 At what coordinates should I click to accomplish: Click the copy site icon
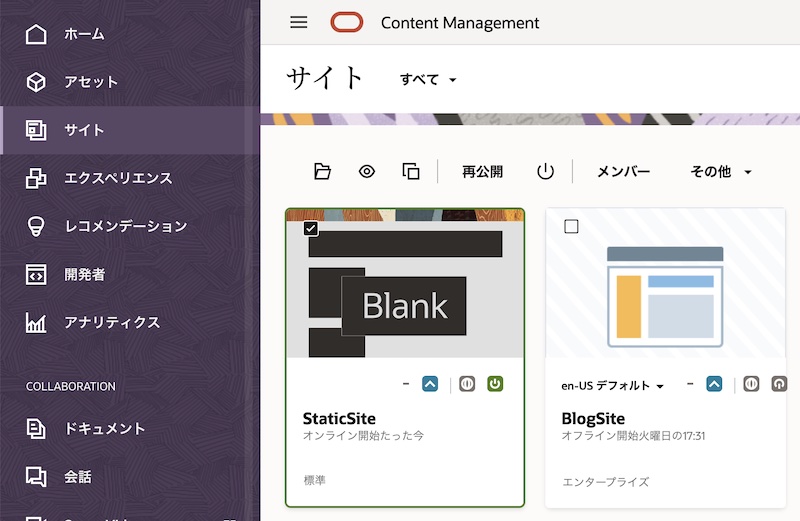(411, 171)
